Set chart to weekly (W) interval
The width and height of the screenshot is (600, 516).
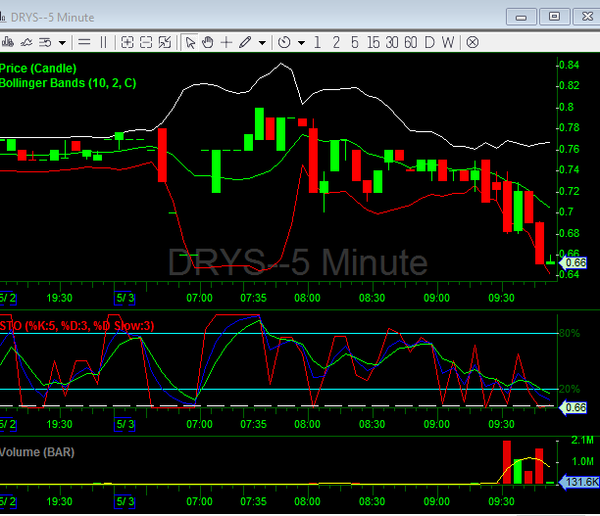[448, 42]
